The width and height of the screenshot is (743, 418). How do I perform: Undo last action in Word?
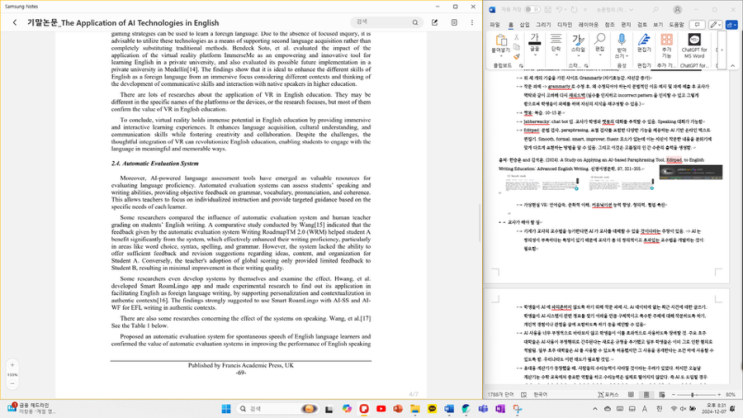pos(559,9)
